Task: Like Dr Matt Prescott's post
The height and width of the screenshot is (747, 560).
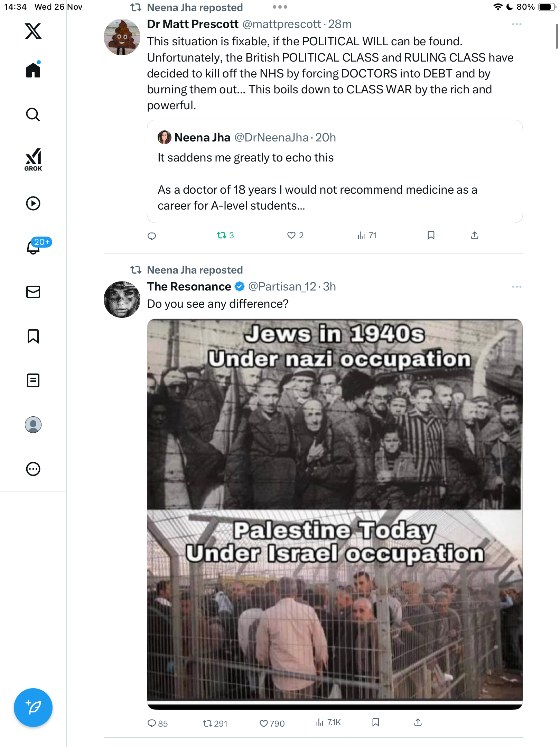Action: (x=291, y=236)
